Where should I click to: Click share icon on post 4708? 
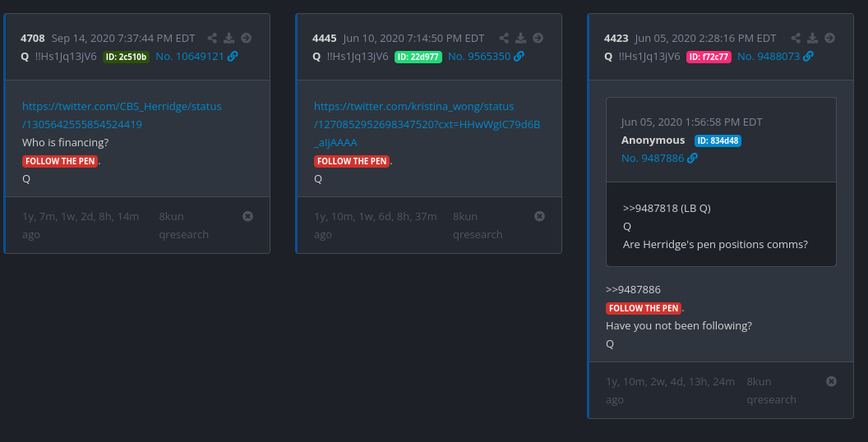[x=212, y=38]
